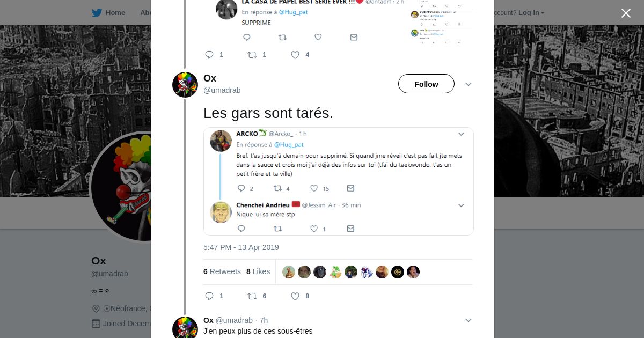644x338 pixels.
Task: Follow the Ox account
Action: 426,84
